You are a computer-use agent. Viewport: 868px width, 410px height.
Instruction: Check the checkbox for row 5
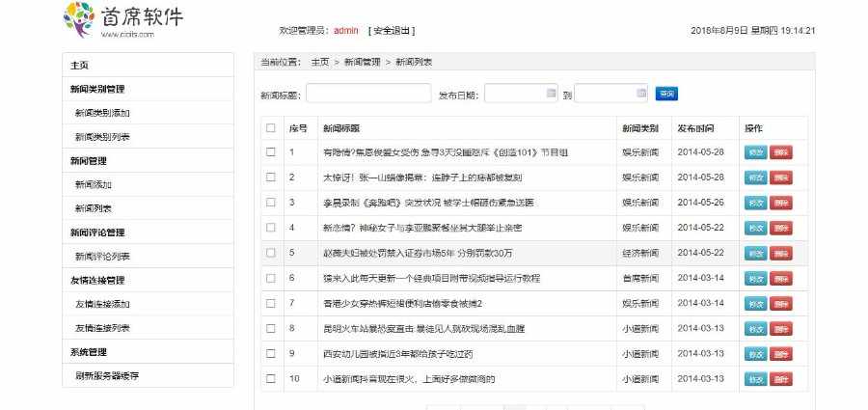[x=271, y=253]
